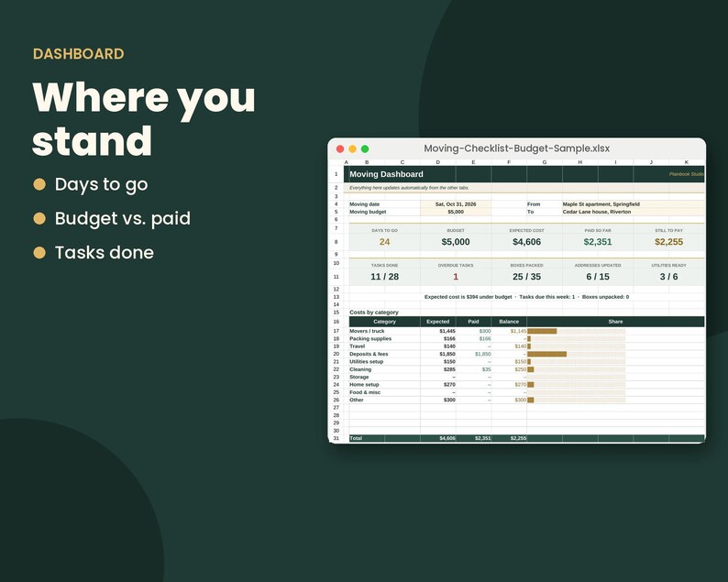Select the 'Other' category cell

click(x=384, y=400)
